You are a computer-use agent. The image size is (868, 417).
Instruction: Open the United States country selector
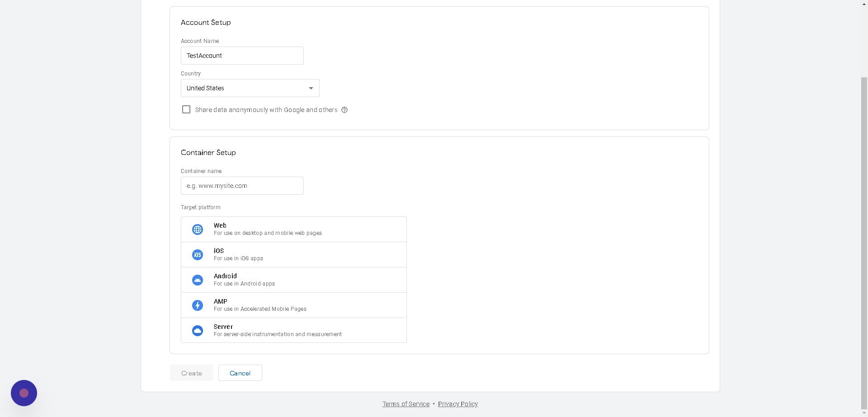click(250, 88)
